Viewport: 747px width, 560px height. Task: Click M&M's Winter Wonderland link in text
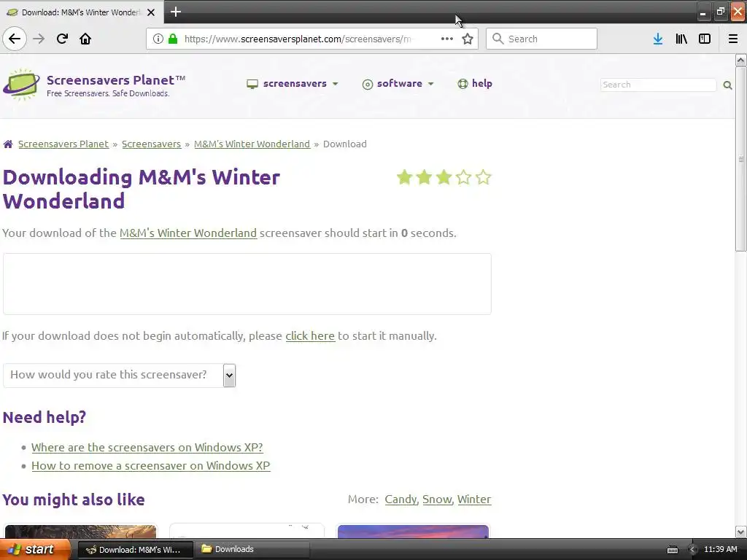pos(188,233)
